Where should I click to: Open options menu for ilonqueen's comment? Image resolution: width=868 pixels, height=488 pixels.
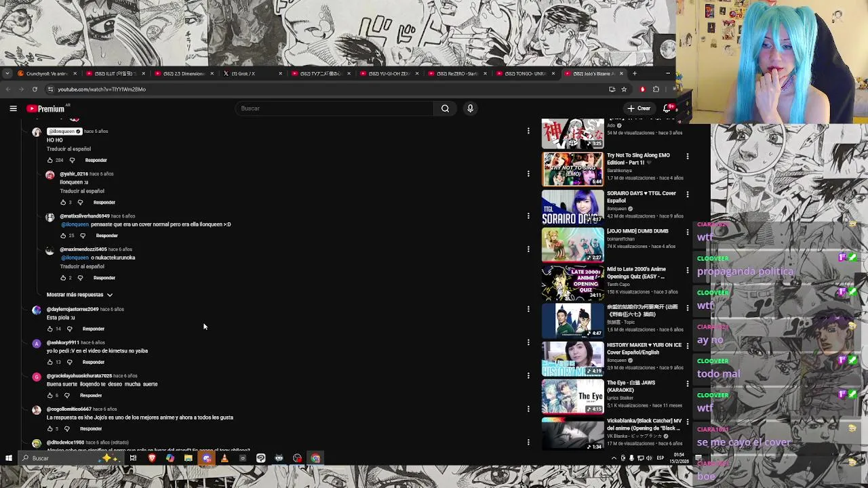[528, 131]
